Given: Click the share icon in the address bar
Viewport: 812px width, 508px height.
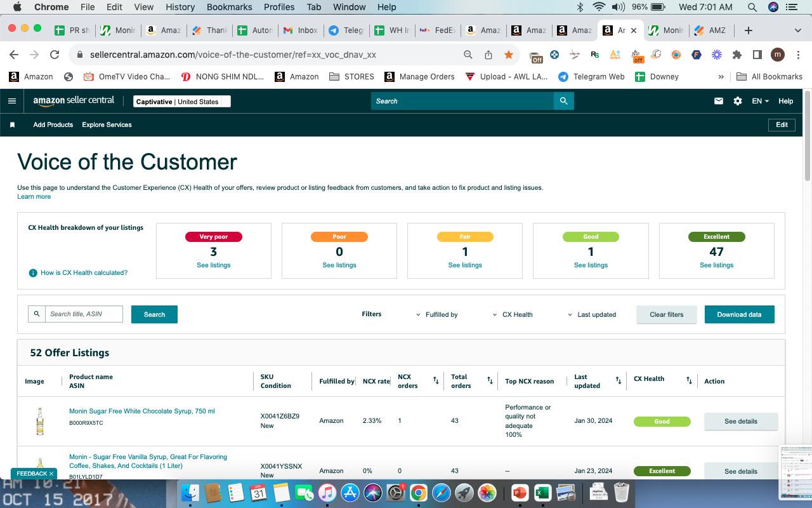Looking at the screenshot, I should (488, 55).
